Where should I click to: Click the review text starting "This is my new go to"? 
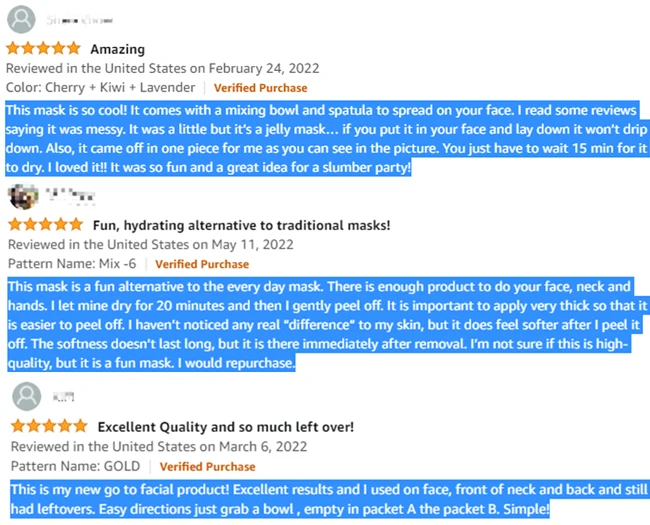coord(320,499)
